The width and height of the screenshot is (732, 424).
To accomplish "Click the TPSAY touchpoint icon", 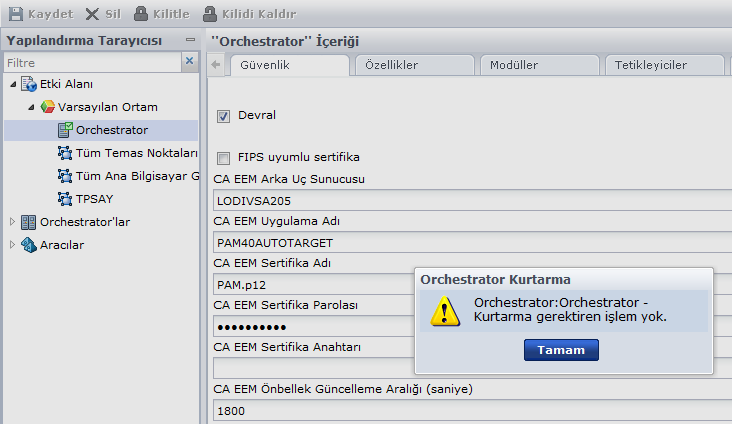I will click(x=65, y=198).
